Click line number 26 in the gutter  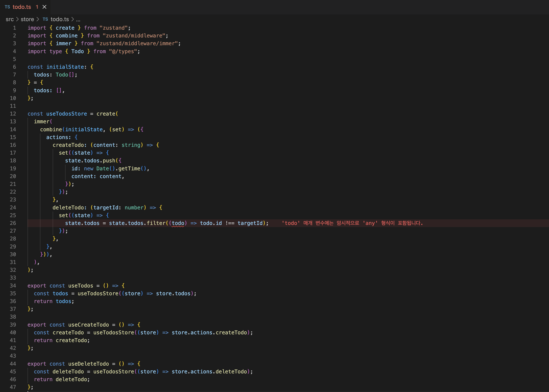13,223
